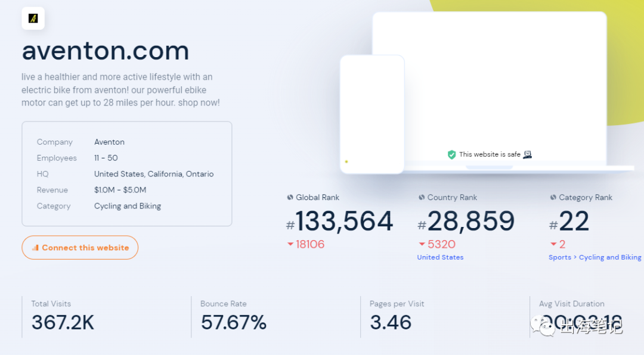Open the United States country link

click(440, 257)
